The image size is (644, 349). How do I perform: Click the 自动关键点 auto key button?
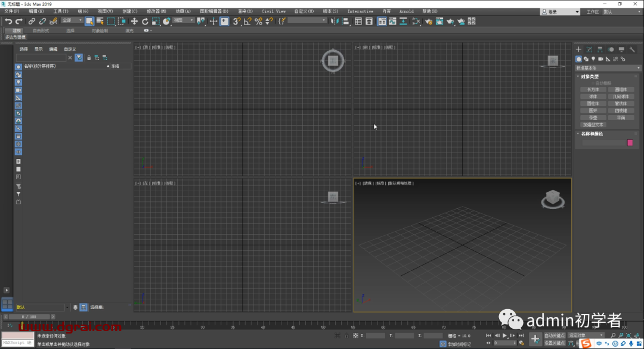tap(555, 335)
